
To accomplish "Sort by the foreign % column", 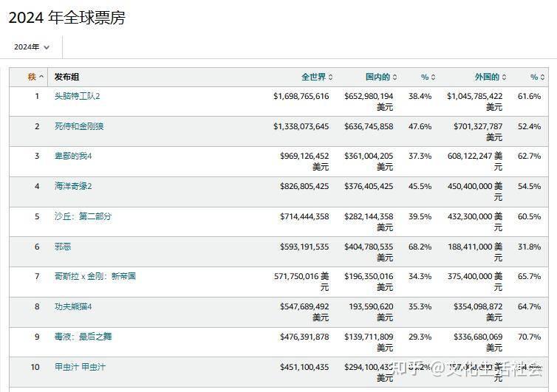I will click(538, 77).
